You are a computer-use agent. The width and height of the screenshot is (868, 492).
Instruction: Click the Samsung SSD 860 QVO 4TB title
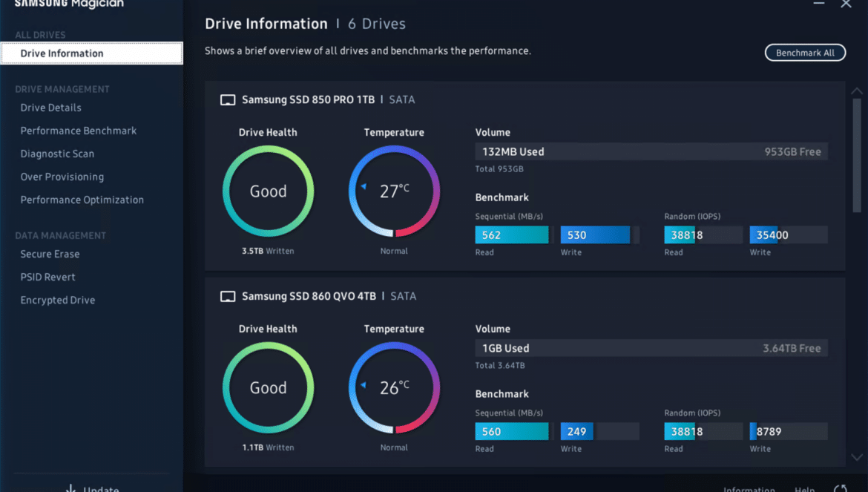click(309, 296)
